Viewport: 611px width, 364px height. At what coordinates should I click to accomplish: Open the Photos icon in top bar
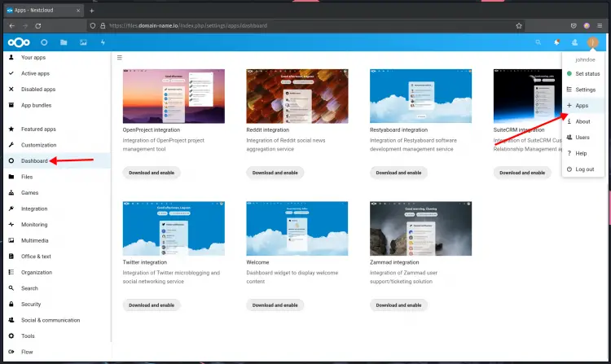(x=83, y=42)
